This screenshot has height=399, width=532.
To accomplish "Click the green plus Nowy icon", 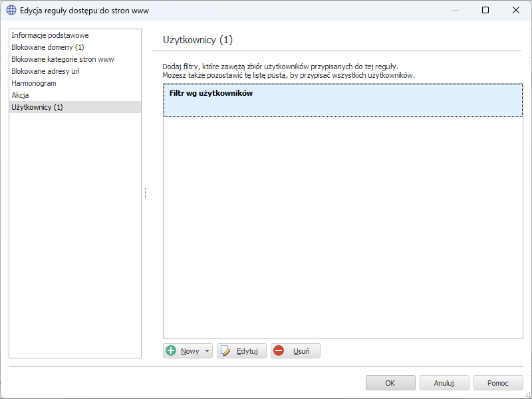I will coord(172,351).
